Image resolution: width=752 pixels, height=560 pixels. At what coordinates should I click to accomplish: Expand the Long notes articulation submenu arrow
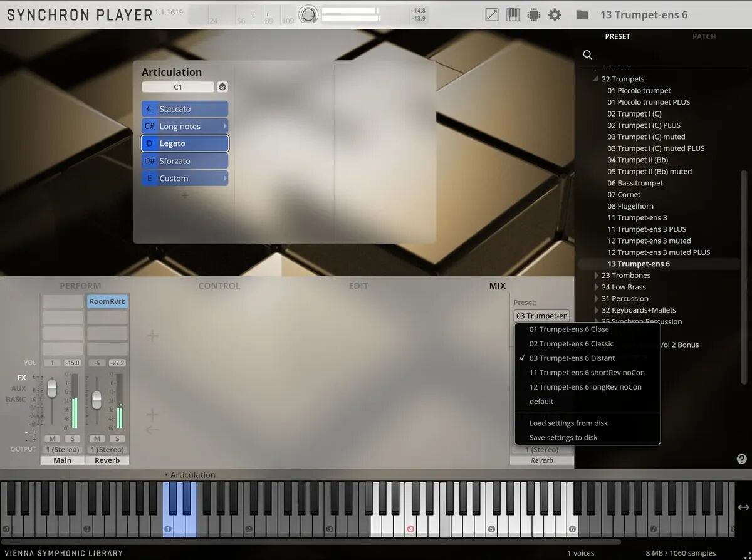[225, 126]
